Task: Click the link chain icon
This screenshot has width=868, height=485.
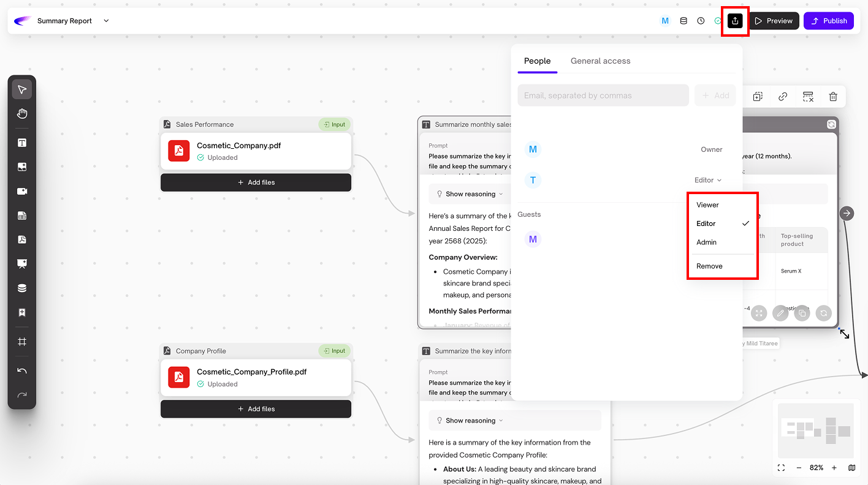Action: (783, 97)
